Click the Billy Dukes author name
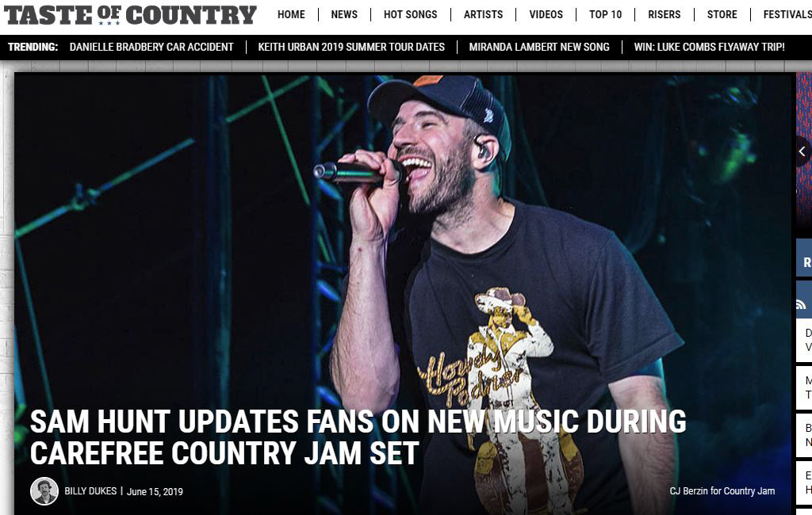Image resolution: width=812 pixels, height=515 pixels. (x=90, y=491)
